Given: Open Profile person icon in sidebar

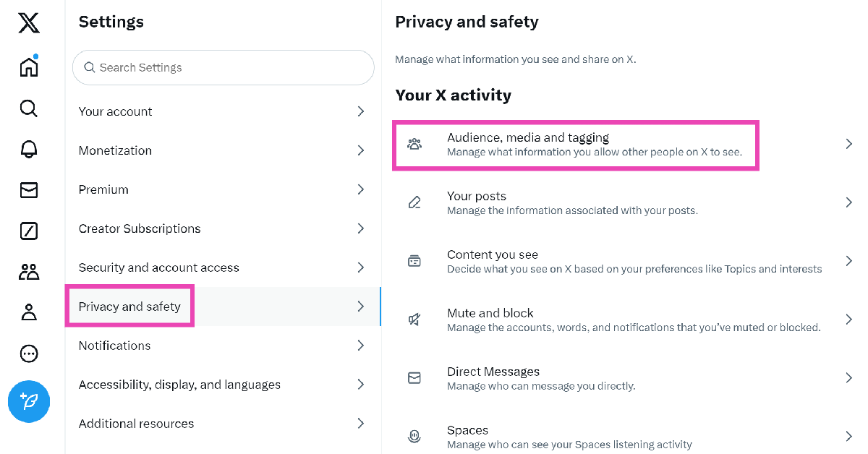Looking at the screenshot, I should 29,312.
